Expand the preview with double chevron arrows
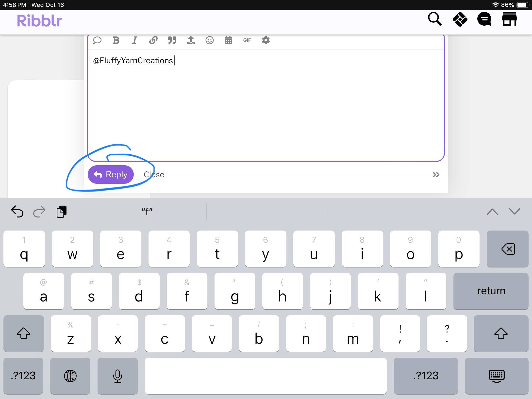The image size is (532, 399). tap(436, 175)
